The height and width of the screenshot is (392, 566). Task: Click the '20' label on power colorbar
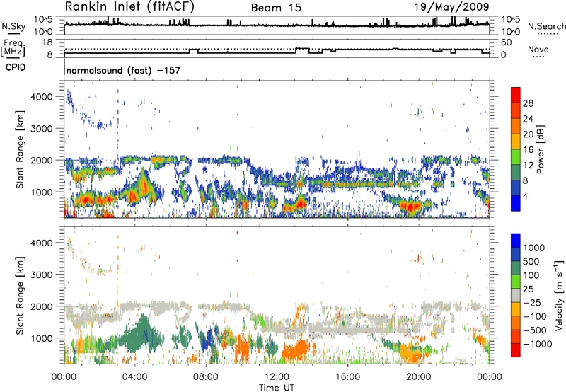(528, 134)
